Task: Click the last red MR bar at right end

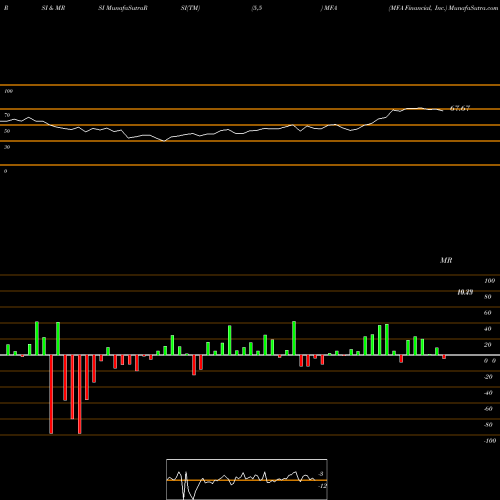Action: tap(444, 357)
